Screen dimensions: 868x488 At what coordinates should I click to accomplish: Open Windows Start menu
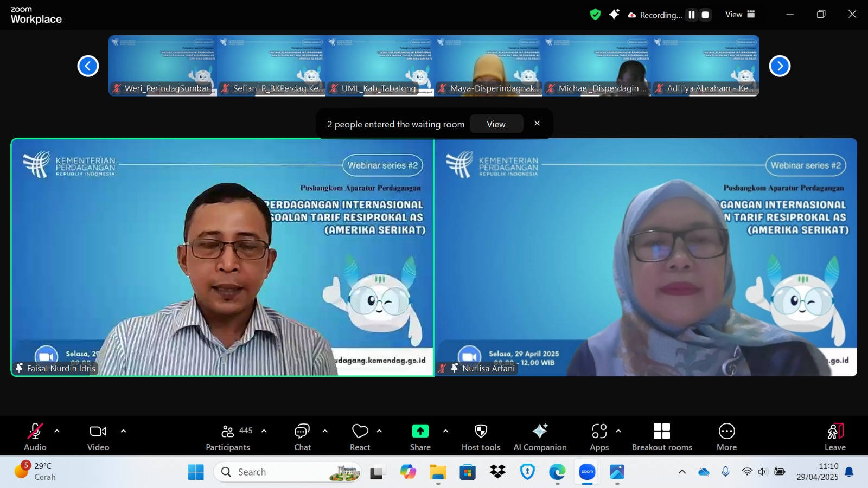click(196, 472)
